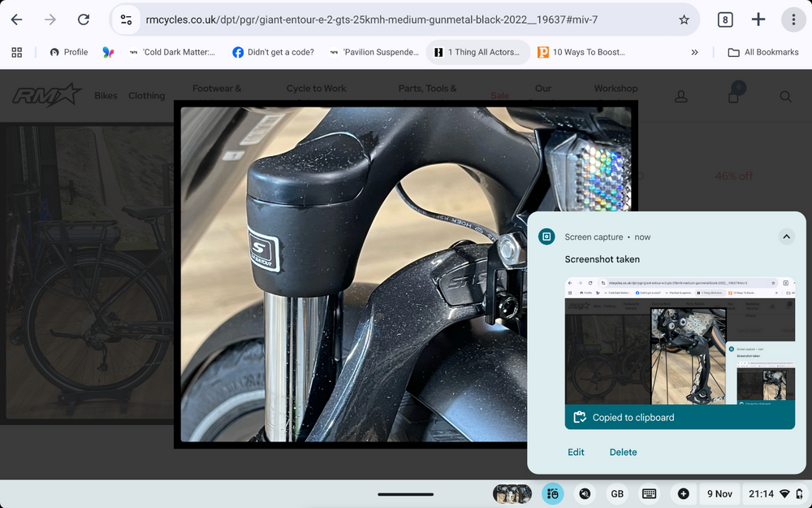The height and width of the screenshot is (508, 812).
Task: Bookmark this page with star icon
Action: click(684, 20)
